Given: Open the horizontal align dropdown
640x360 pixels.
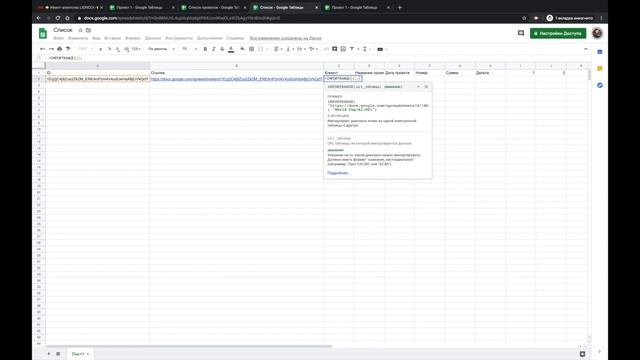Looking at the screenshot, I should pyautogui.click(x=278, y=49).
